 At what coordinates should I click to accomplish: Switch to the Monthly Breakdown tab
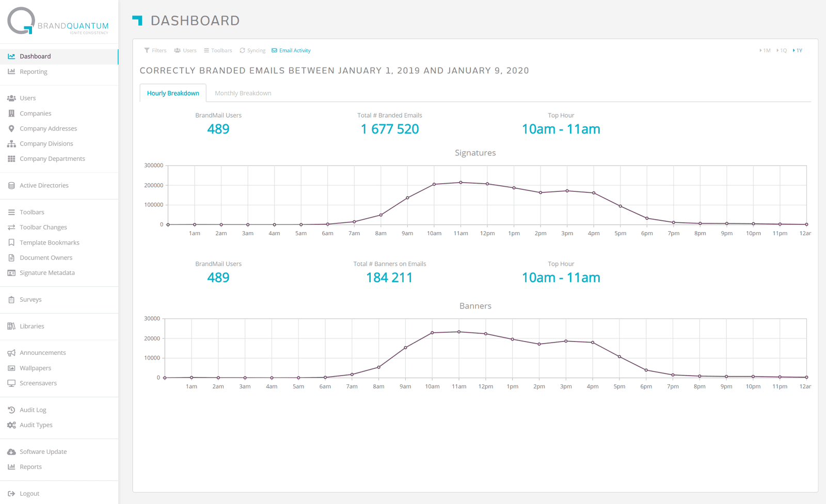pos(243,93)
